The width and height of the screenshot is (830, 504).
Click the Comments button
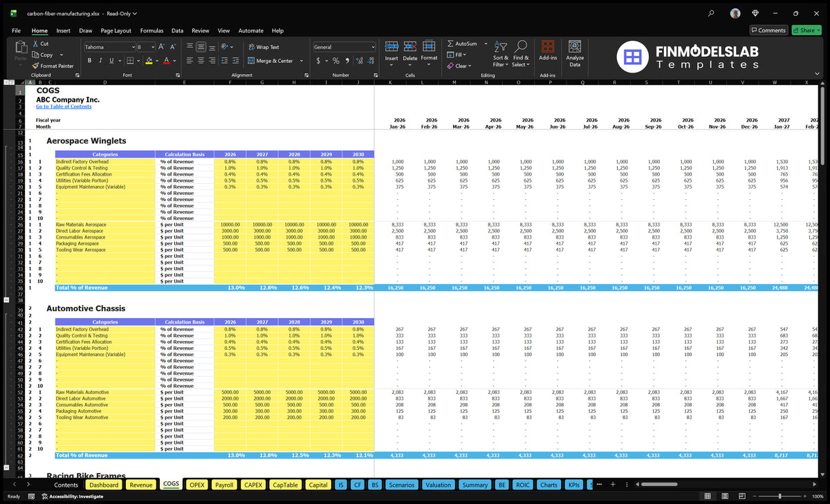[x=768, y=30]
